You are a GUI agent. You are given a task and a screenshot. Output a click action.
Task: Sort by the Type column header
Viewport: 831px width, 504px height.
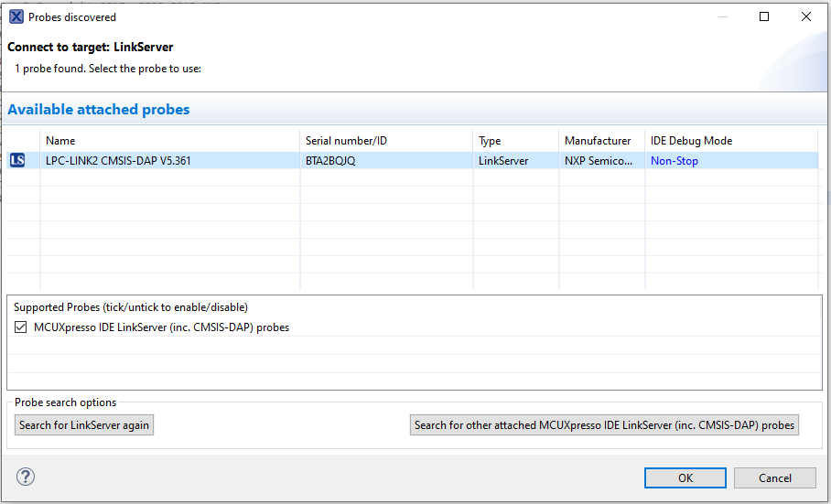coord(515,141)
